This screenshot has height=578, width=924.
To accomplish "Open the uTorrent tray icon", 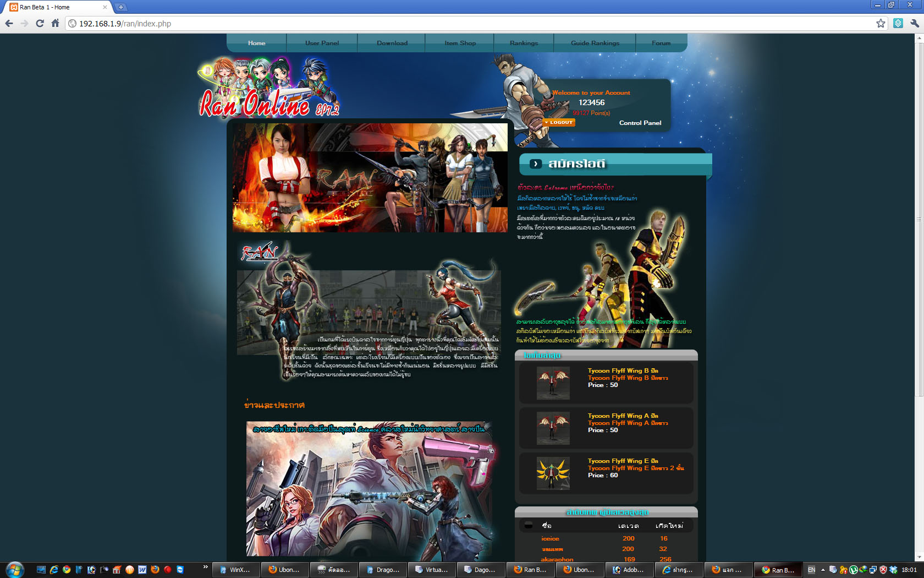I will point(854,570).
